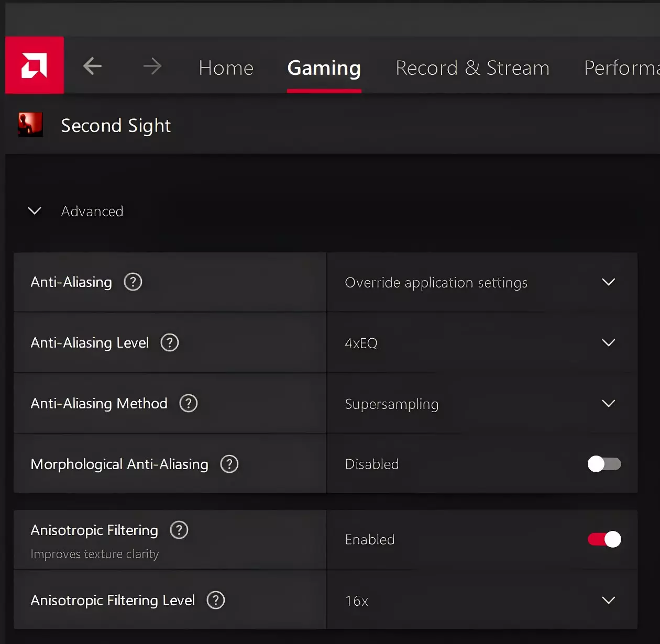
Task: Open the Record & Stream tab
Action: click(x=472, y=68)
